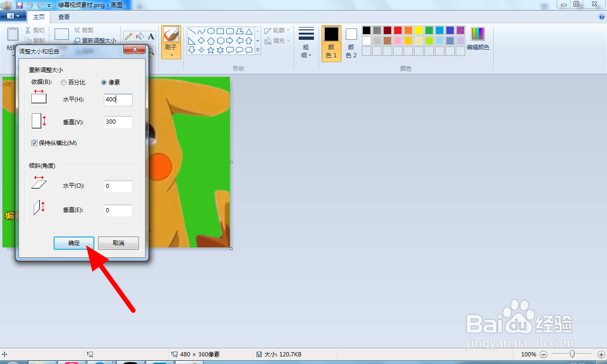Pick the green color swatch
Viewport: 607px width, 364px height.
429,30
